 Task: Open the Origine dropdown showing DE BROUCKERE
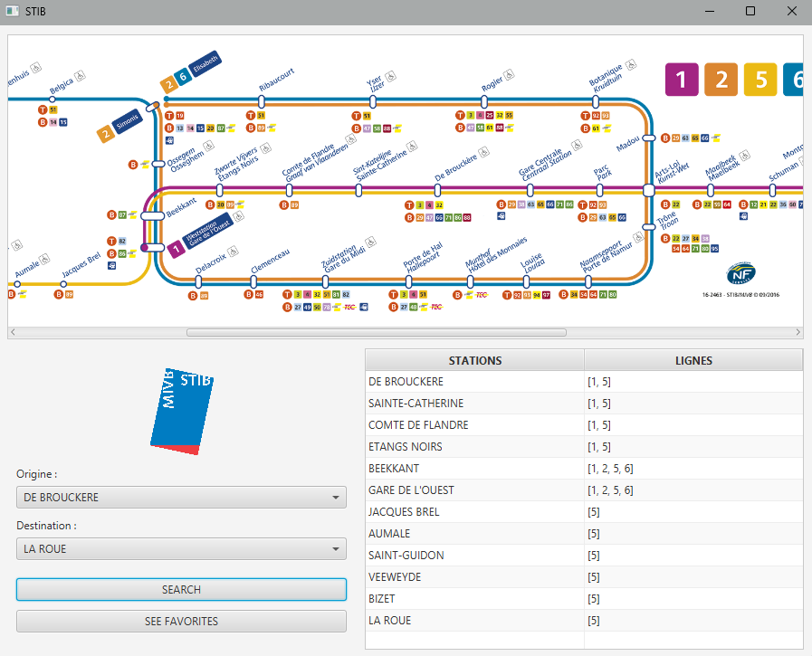181,498
